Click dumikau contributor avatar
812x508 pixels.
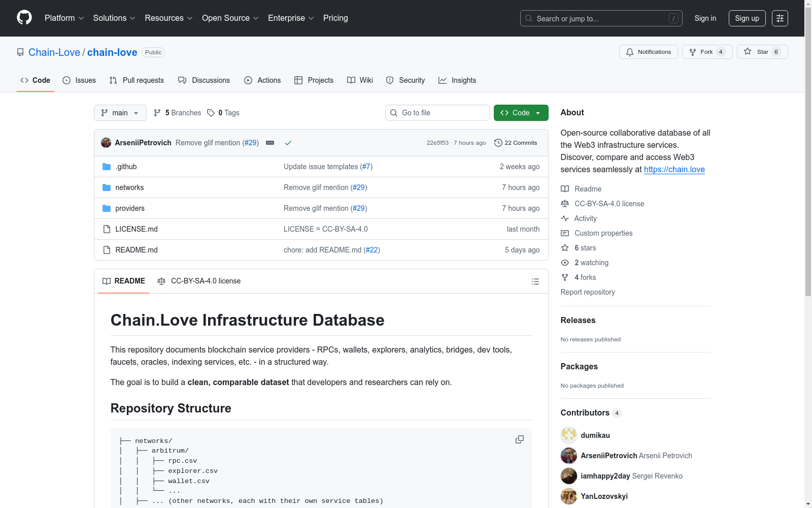coord(569,435)
